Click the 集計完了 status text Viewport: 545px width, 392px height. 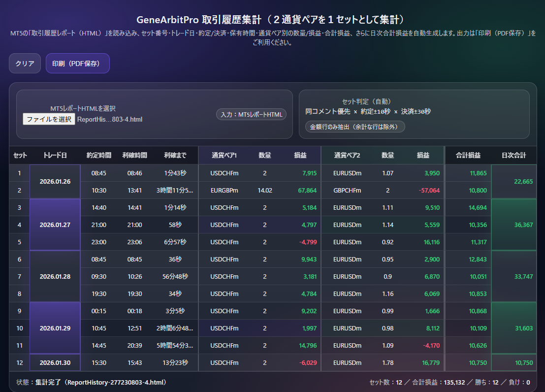coord(47,382)
